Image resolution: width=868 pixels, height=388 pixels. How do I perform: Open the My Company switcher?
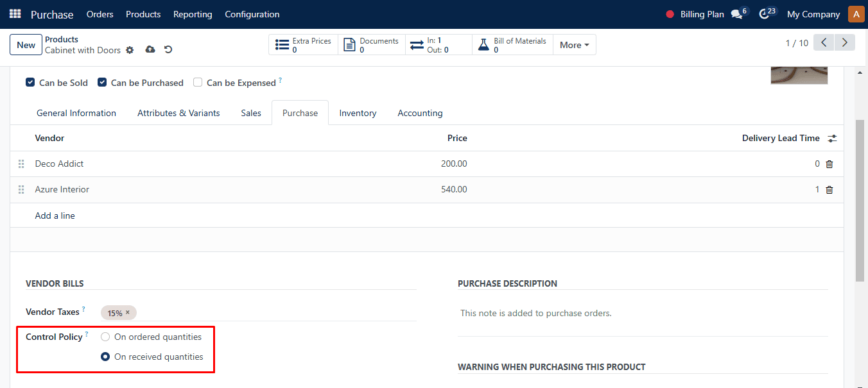[x=813, y=14]
